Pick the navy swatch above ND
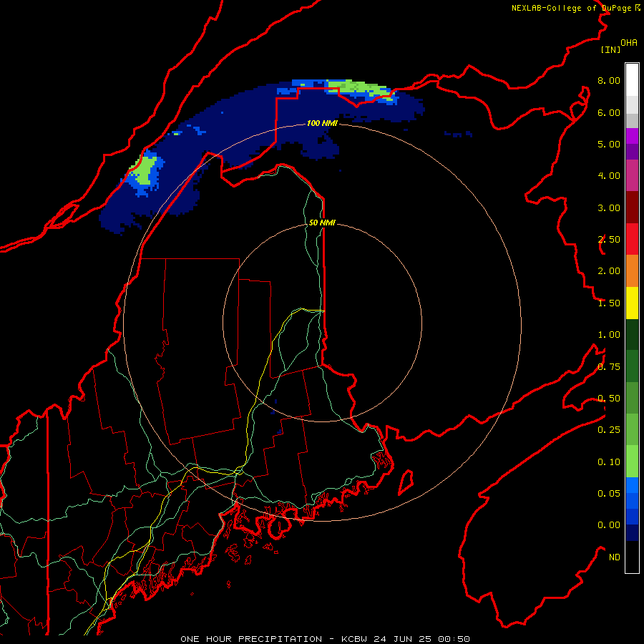This screenshot has width=644, height=644. pyautogui.click(x=632, y=533)
